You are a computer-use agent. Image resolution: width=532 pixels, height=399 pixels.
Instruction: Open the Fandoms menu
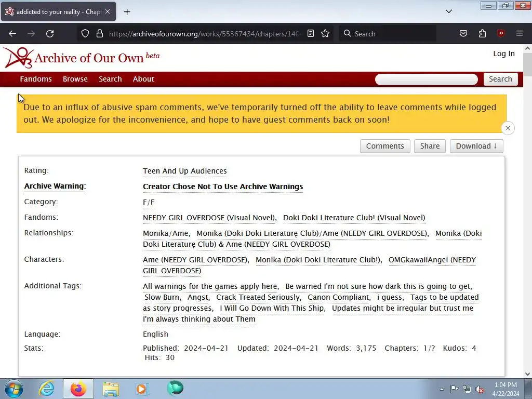coord(36,79)
